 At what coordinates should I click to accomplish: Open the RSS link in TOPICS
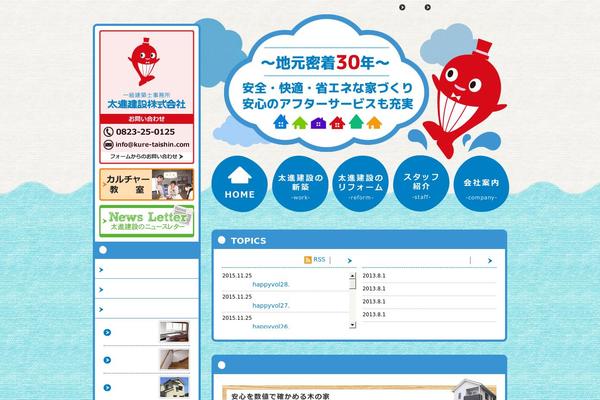coord(319,260)
